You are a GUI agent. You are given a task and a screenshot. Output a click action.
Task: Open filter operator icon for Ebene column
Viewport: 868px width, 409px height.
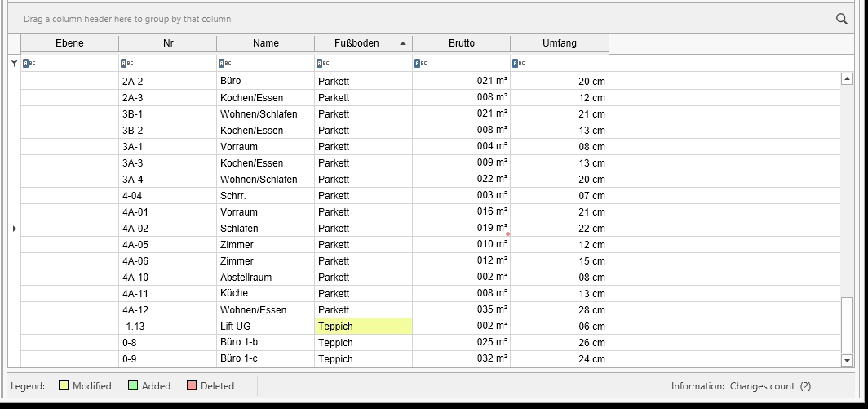click(29, 64)
